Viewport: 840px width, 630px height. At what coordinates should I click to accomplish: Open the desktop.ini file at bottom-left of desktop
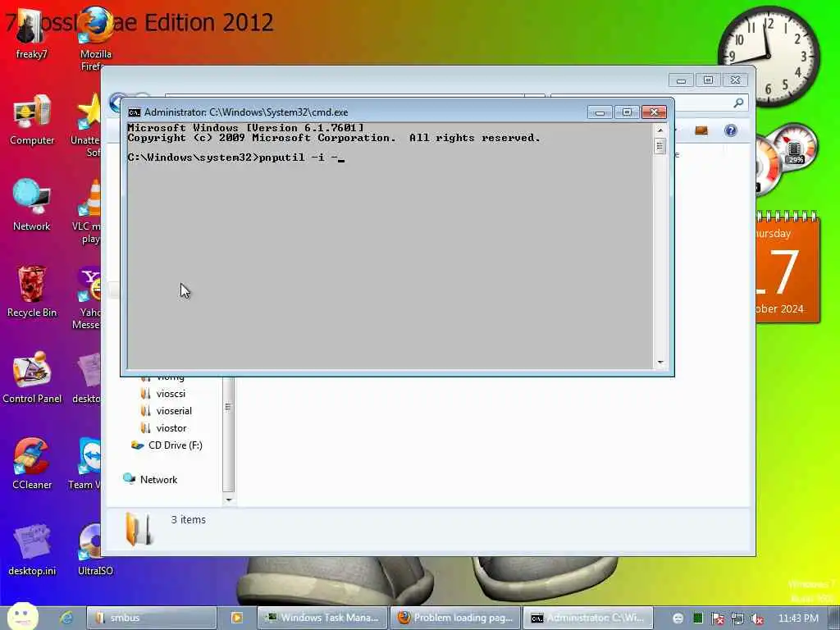tap(32, 549)
